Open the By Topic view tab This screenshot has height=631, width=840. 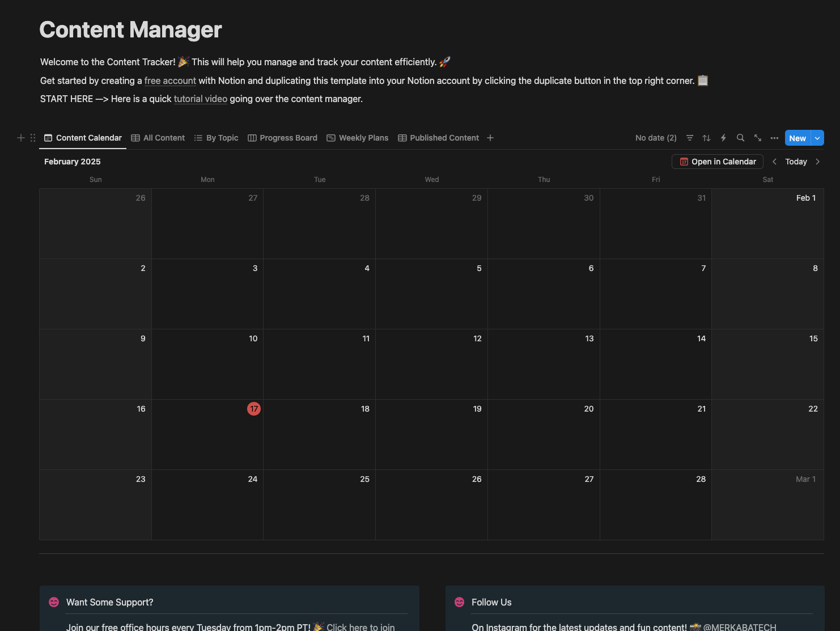(x=216, y=138)
